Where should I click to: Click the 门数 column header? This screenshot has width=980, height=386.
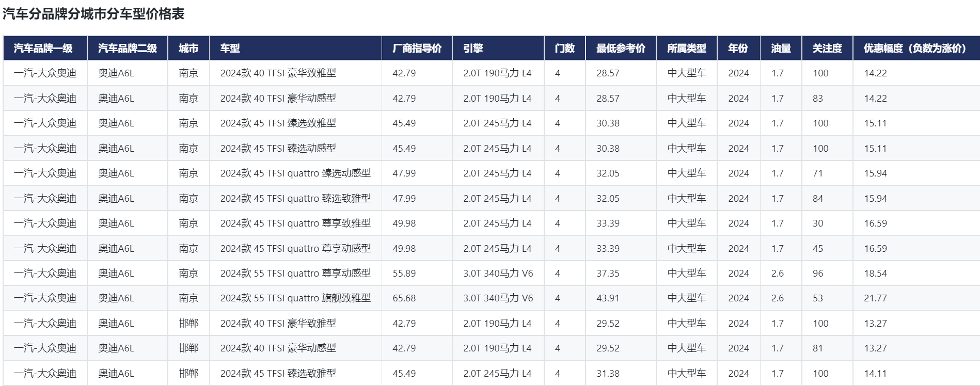point(564,48)
